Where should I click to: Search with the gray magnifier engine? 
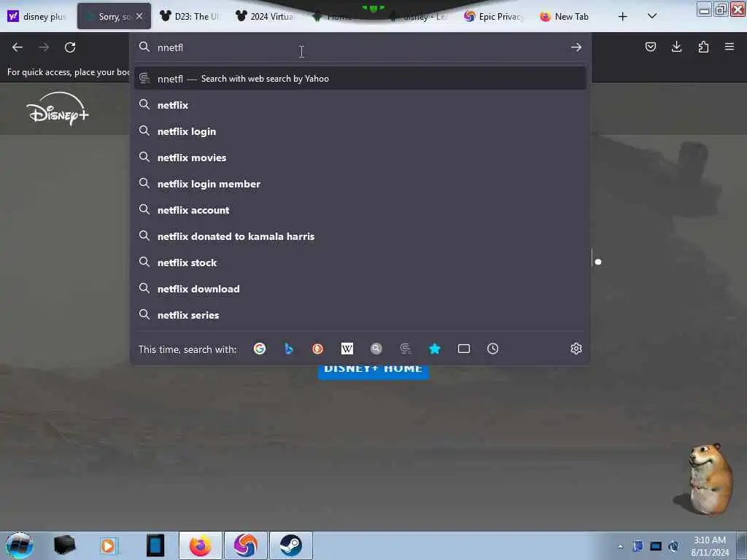pyautogui.click(x=376, y=349)
